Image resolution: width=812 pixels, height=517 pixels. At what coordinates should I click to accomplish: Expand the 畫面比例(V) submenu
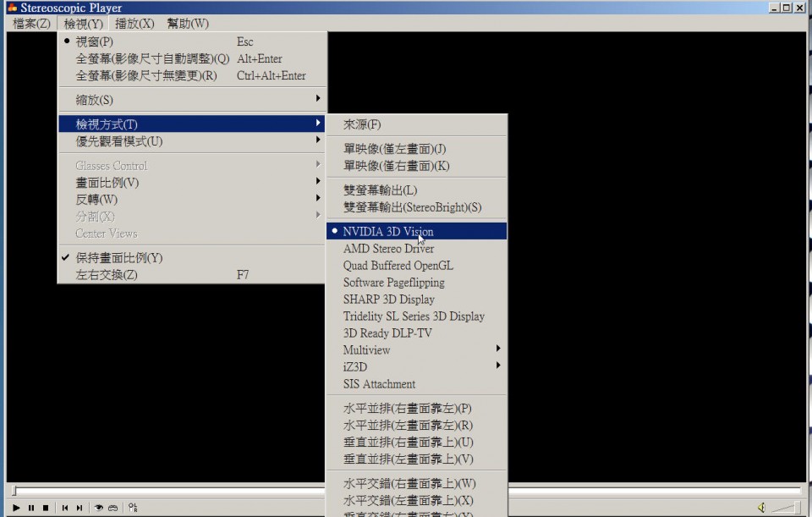(x=192, y=183)
